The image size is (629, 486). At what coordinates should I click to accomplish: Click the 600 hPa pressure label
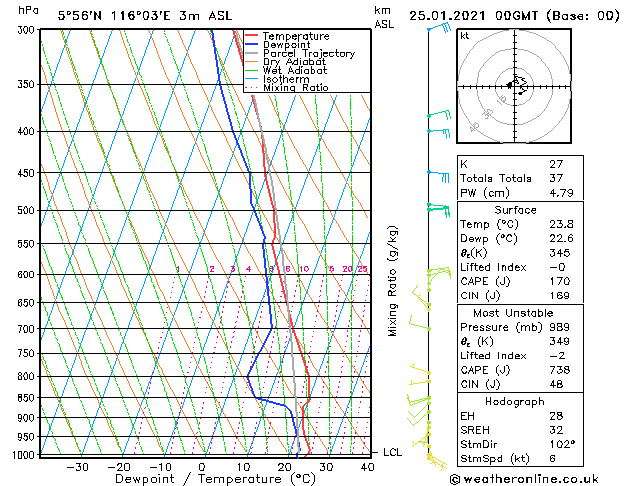[28, 275]
